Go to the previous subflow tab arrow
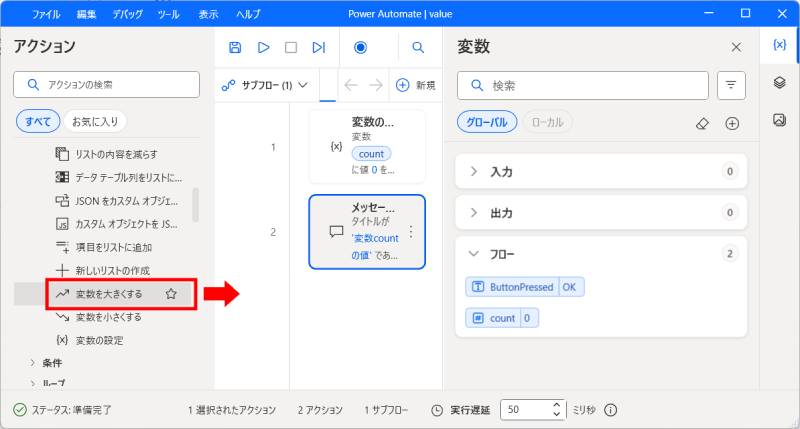This screenshot has width=800, height=429. tap(351, 85)
